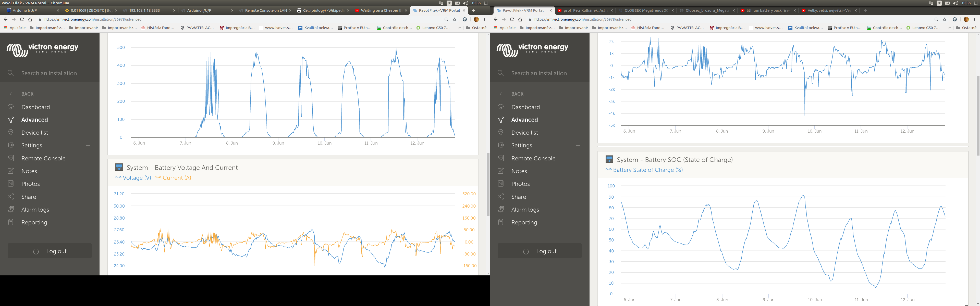Show hidden bookmarks chevron in left window

point(460,28)
